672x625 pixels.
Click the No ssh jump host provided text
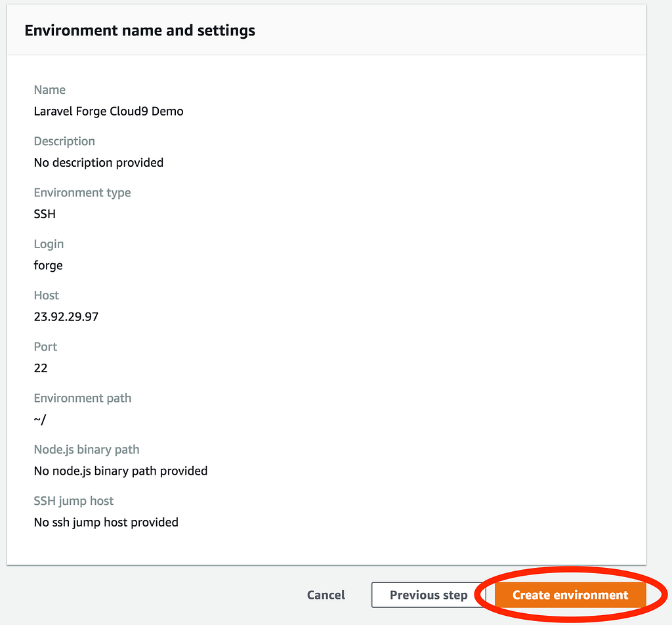(x=106, y=522)
